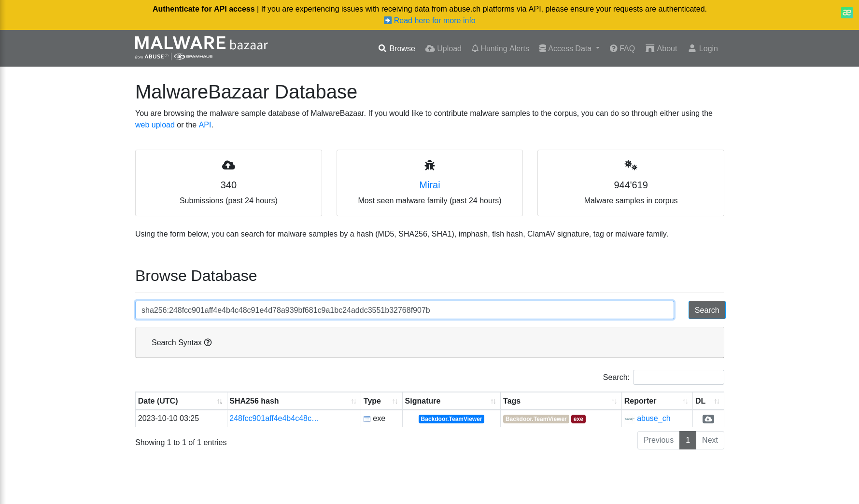Sort table by Signature column
859x504 pixels.
click(451, 401)
